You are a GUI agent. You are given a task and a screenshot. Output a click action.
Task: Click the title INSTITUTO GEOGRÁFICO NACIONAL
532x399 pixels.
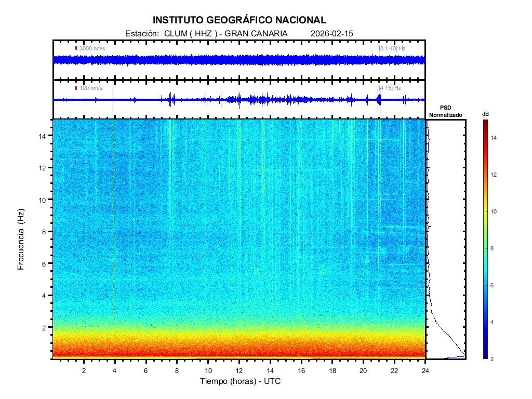click(x=240, y=20)
